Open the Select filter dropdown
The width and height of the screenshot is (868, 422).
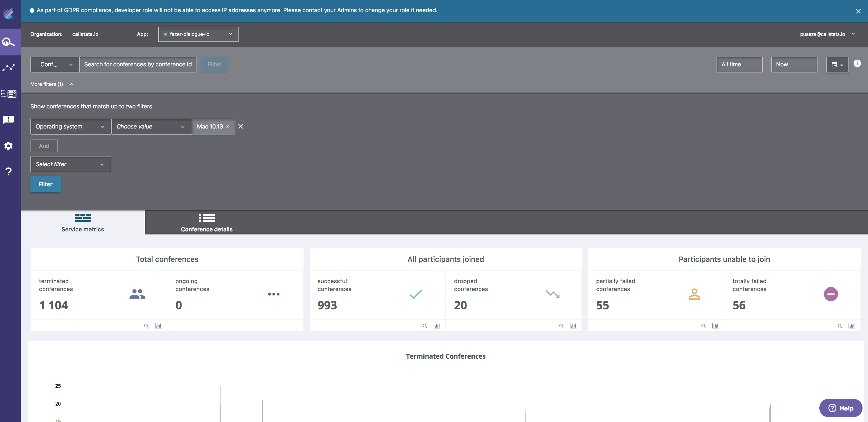coord(70,164)
